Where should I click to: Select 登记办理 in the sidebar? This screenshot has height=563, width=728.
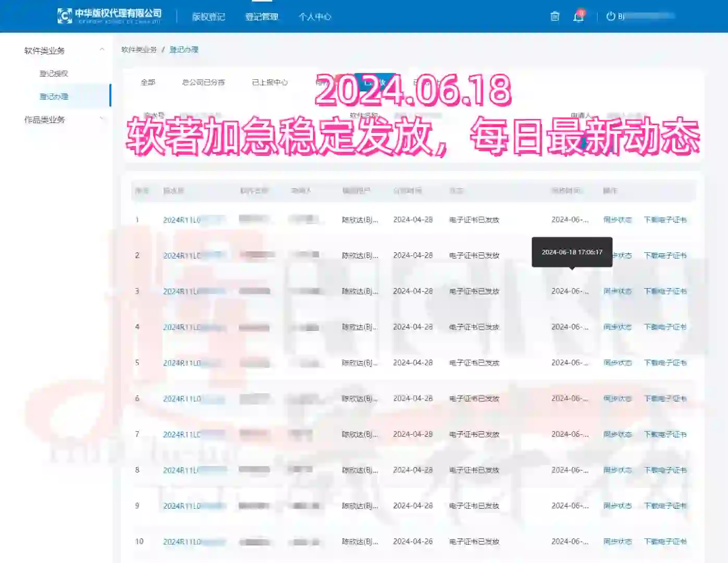click(x=53, y=96)
